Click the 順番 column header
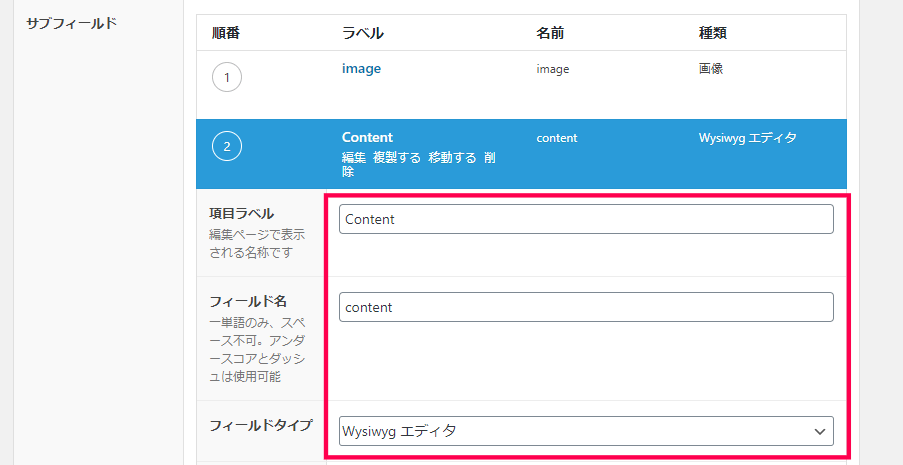Screen dimensions: 903x465 (x=226, y=33)
